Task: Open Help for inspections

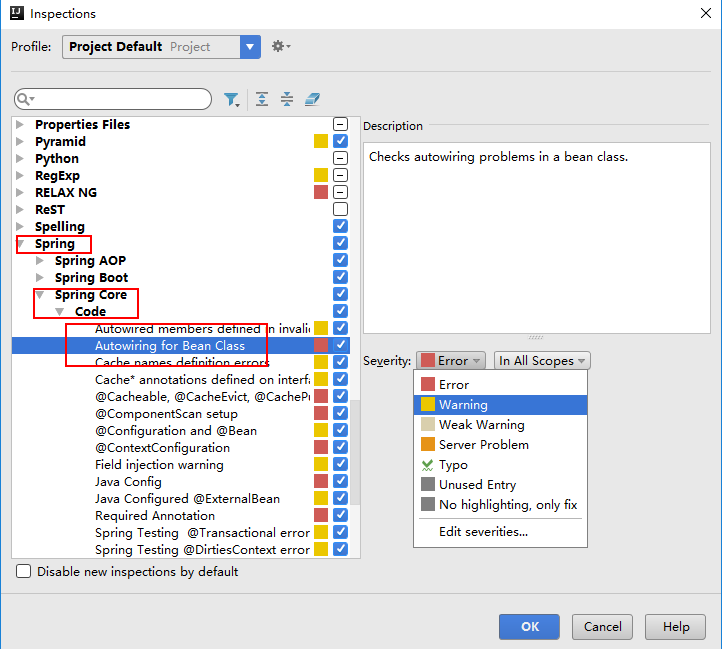Action: 675,626
